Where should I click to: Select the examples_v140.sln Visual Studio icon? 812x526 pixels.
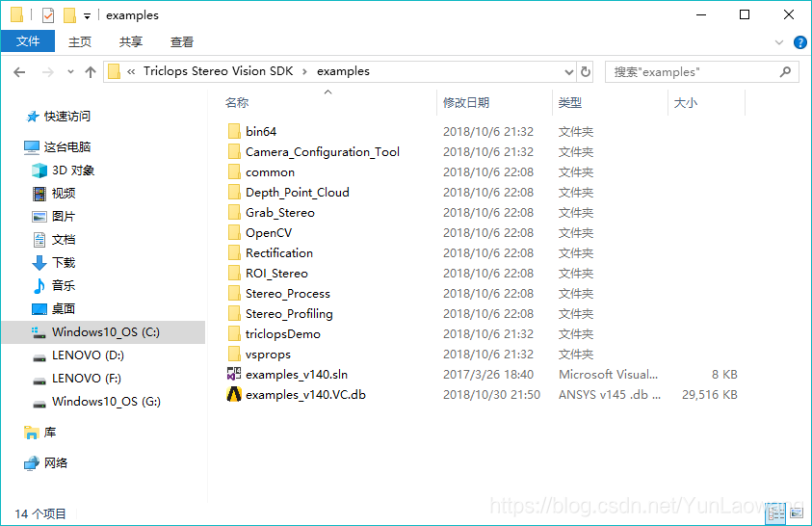click(234, 374)
